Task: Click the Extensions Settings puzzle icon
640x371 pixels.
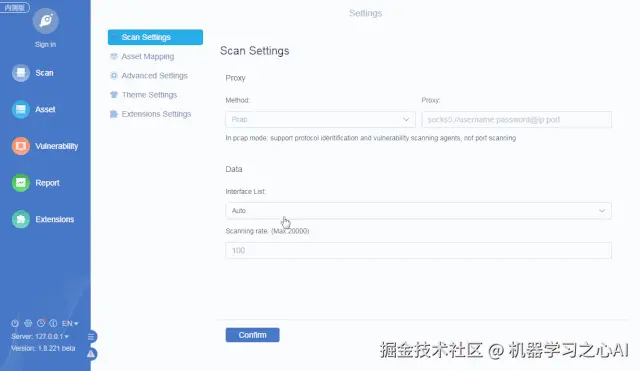Action: (114, 114)
